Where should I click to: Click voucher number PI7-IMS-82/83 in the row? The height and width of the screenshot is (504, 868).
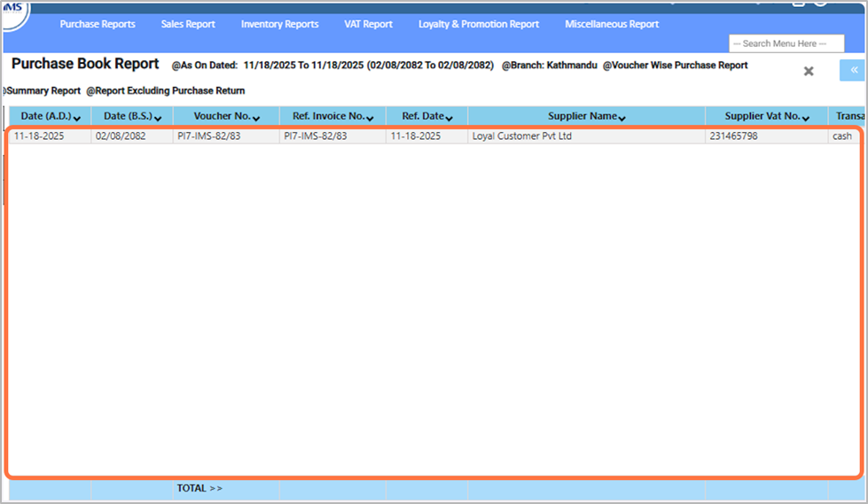click(x=208, y=136)
